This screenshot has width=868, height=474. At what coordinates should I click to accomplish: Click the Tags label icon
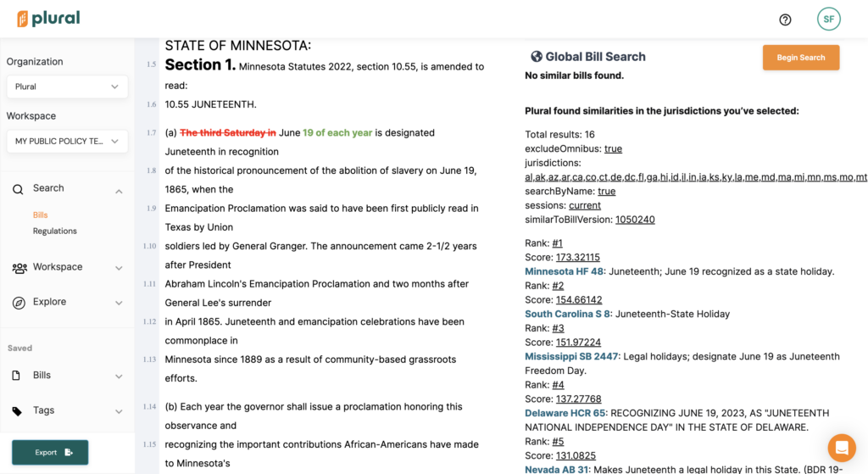pyautogui.click(x=18, y=411)
